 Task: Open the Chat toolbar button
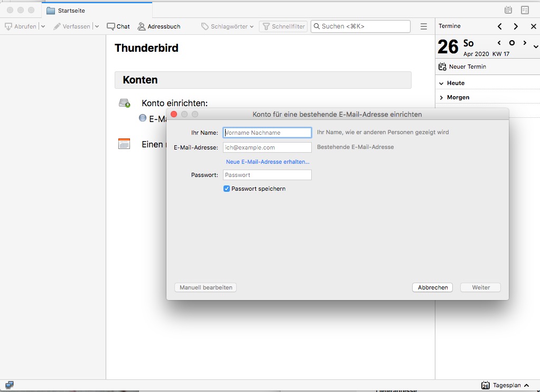[118, 26]
